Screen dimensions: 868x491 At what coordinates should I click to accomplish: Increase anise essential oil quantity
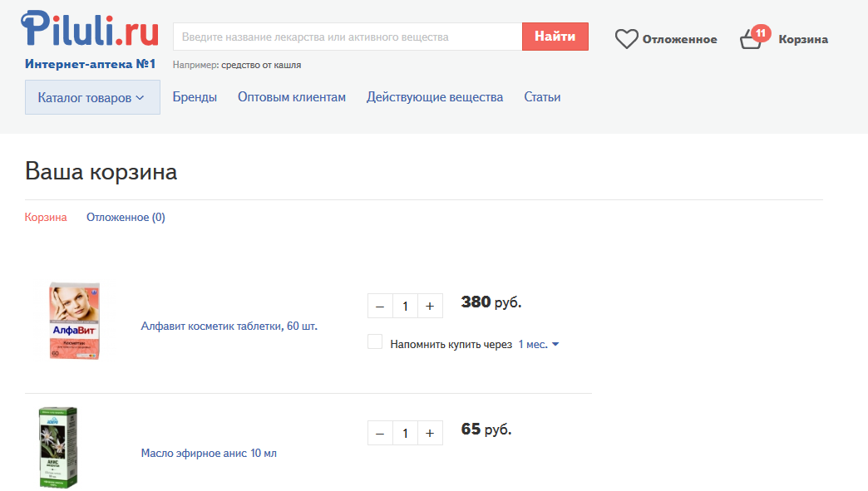tap(430, 433)
